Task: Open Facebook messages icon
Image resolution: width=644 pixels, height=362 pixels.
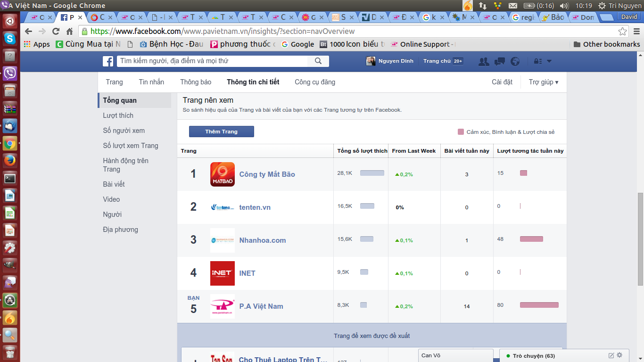Action: (500, 61)
